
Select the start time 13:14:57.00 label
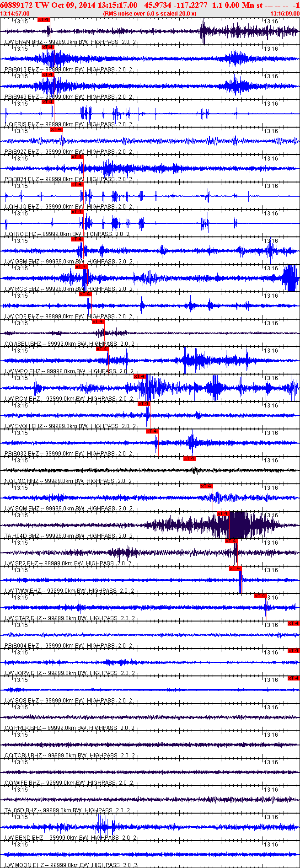[15, 14]
